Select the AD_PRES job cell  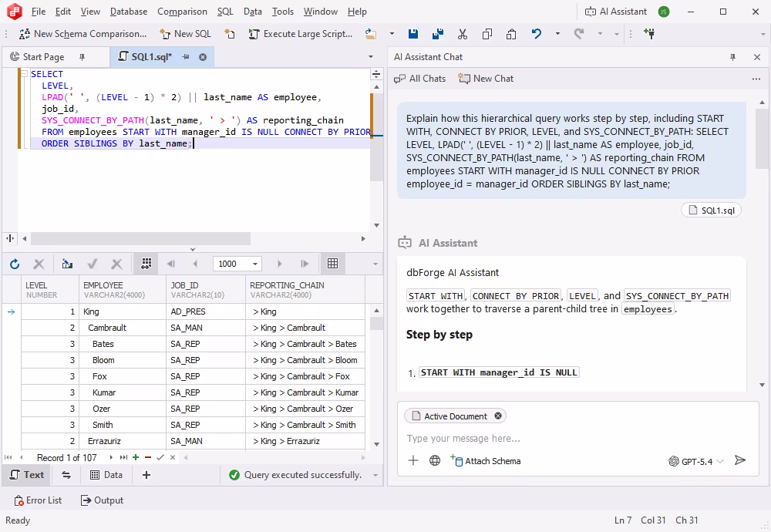point(206,311)
